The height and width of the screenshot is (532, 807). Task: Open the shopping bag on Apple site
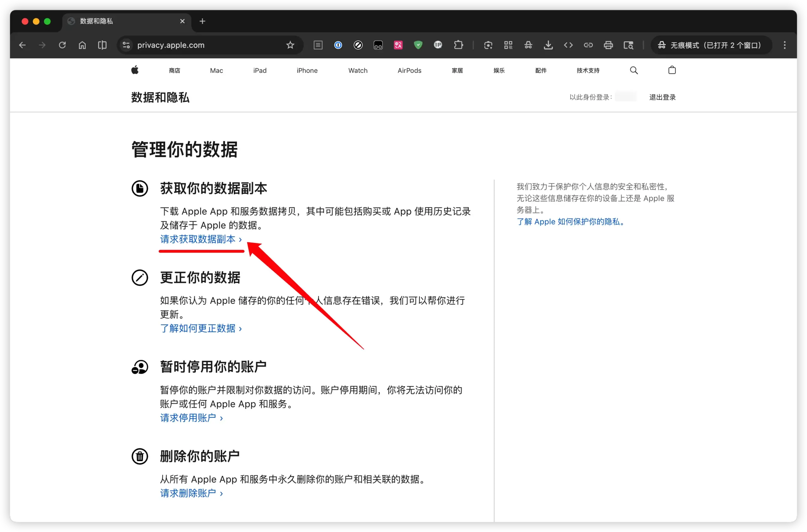pyautogui.click(x=672, y=70)
